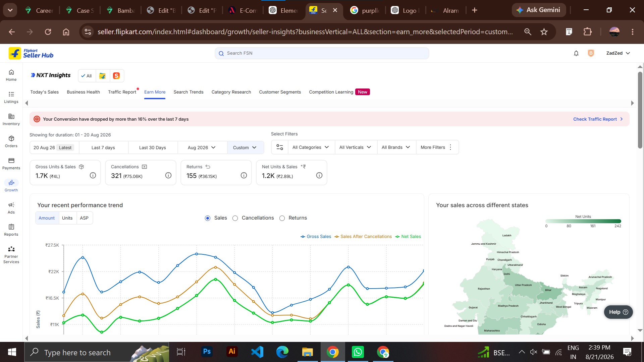This screenshot has height=362, width=644.
Task: Select the Cancellations radio button
Action: pos(235,218)
